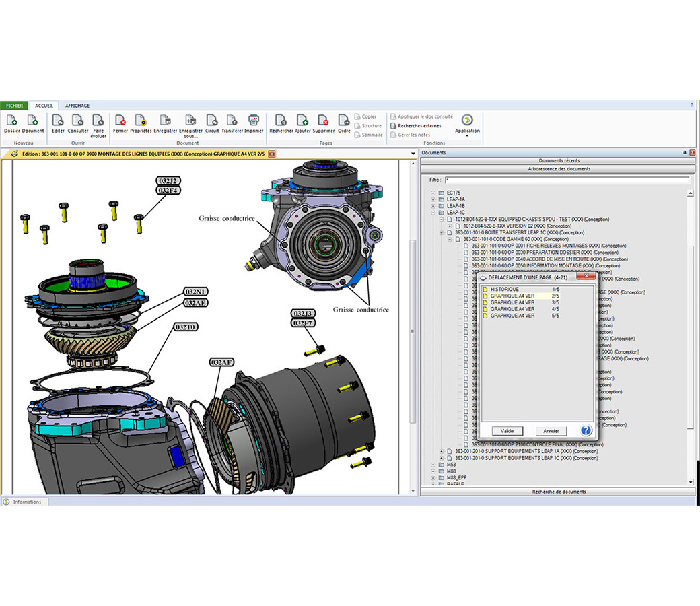Open the Propriétés tool

coord(141,121)
